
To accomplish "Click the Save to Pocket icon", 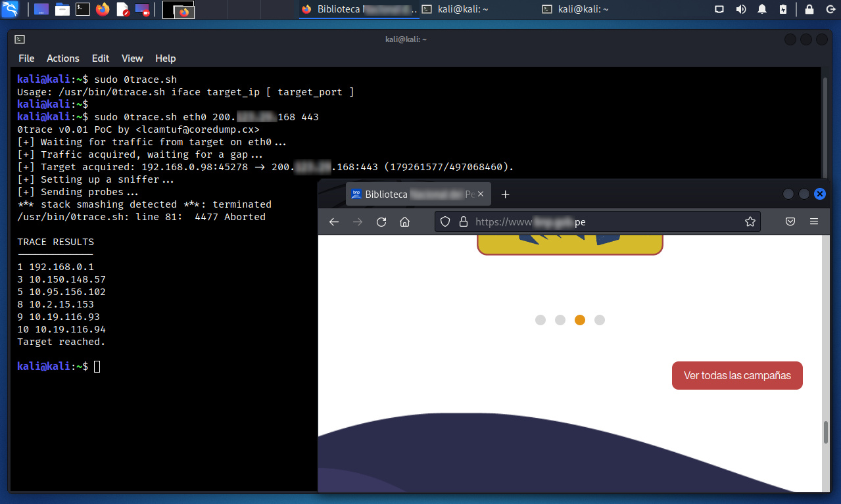I will click(x=790, y=222).
